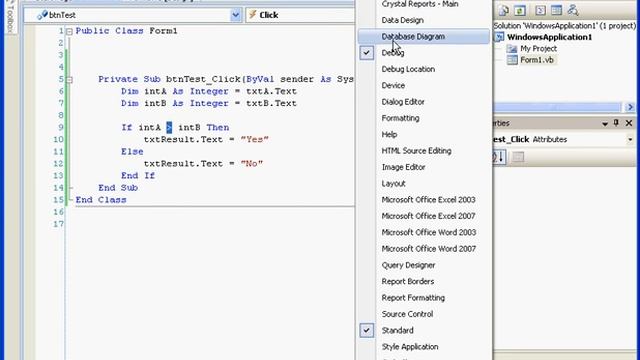Click line number 17 in the gutter

tap(58, 224)
